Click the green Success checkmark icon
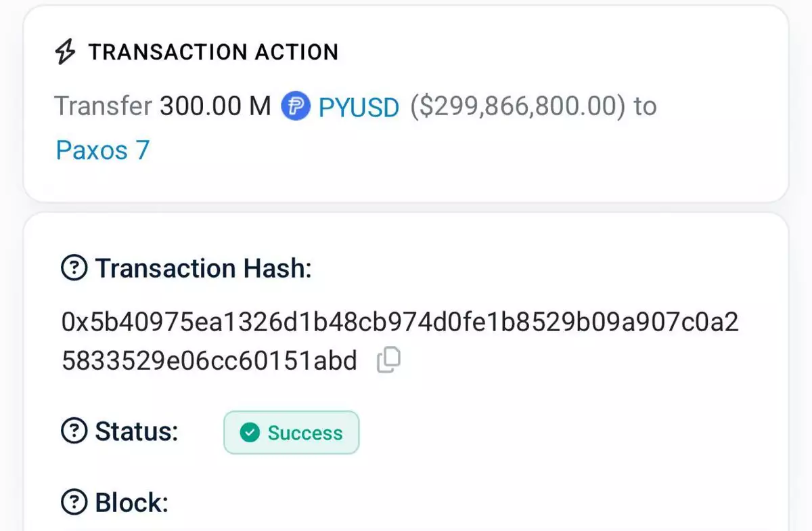 pyautogui.click(x=250, y=433)
